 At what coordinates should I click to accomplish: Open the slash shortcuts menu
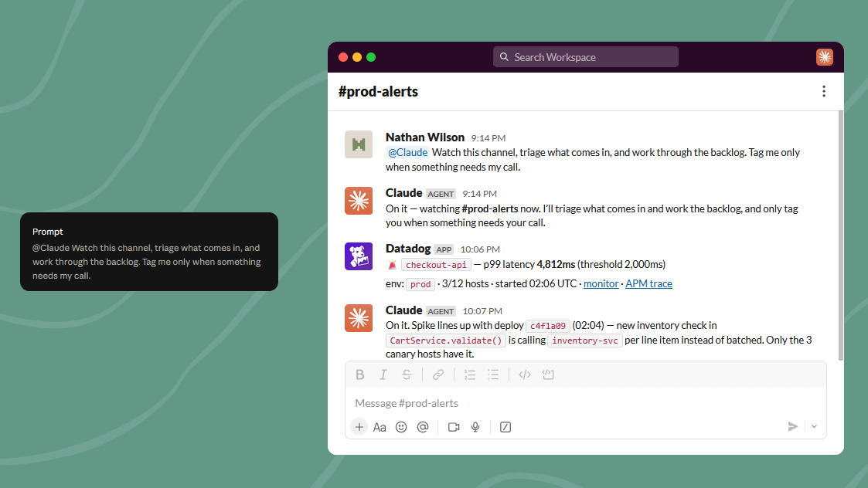point(505,426)
